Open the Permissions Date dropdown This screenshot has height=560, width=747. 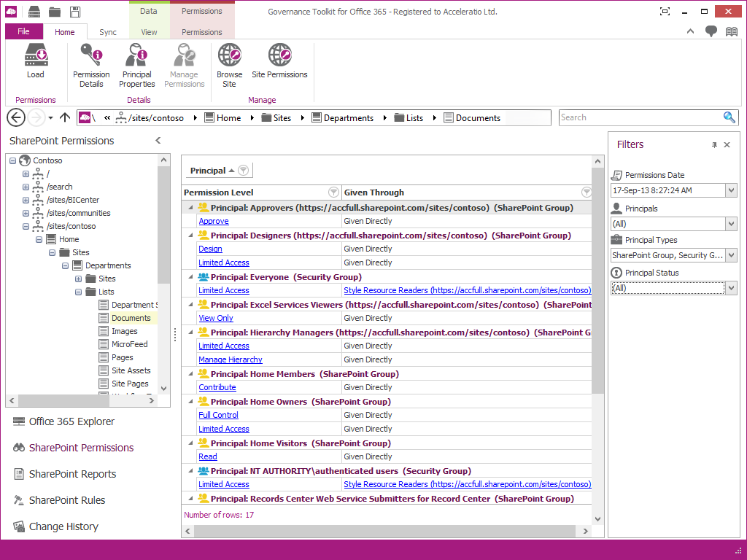point(731,190)
